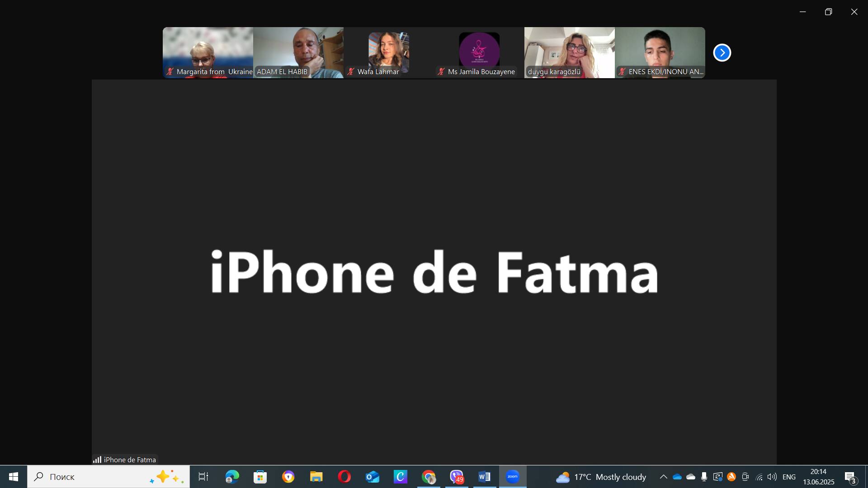Click muted mic icon beside ENES EKDİ
The width and height of the screenshot is (868, 488).
[x=622, y=71]
